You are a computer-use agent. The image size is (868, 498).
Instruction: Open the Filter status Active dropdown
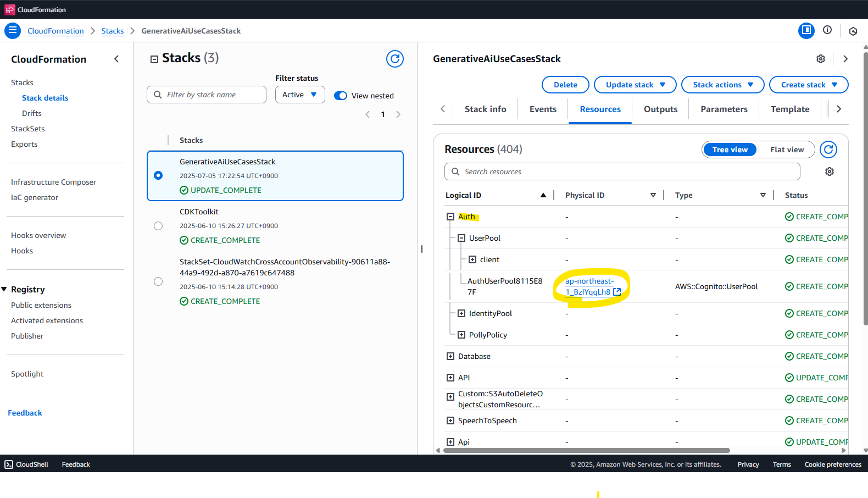click(x=300, y=95)
